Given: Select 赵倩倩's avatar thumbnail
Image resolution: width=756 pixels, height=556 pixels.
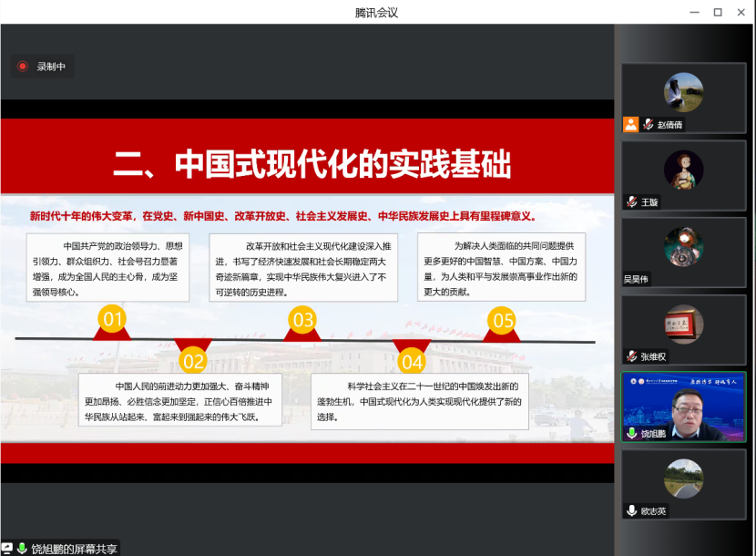Looking at the screenshot, I should pyautogui.click(x=683, y=91).
